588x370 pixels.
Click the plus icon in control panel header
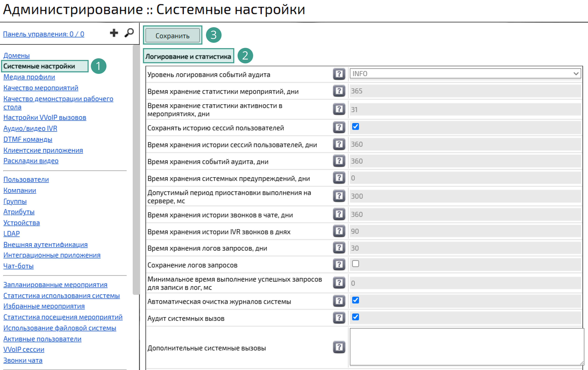click(x=114, y=33)
